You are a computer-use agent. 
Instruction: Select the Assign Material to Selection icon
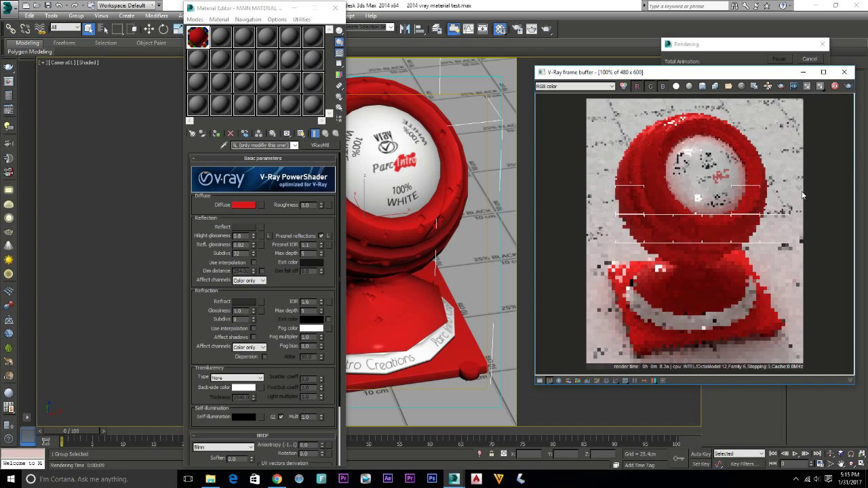tap(218, 134)
